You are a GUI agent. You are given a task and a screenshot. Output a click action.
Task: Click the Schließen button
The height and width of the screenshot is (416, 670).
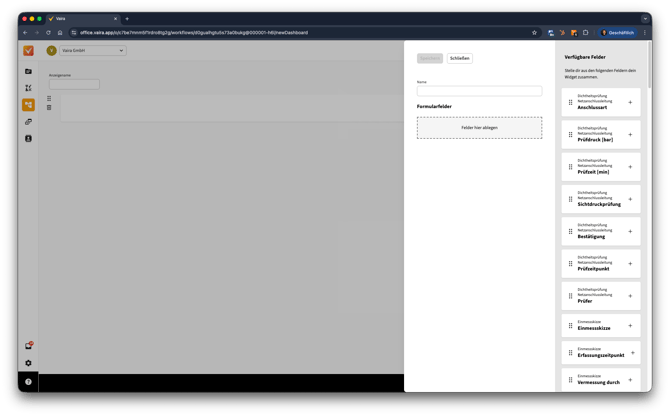point(460,58)
